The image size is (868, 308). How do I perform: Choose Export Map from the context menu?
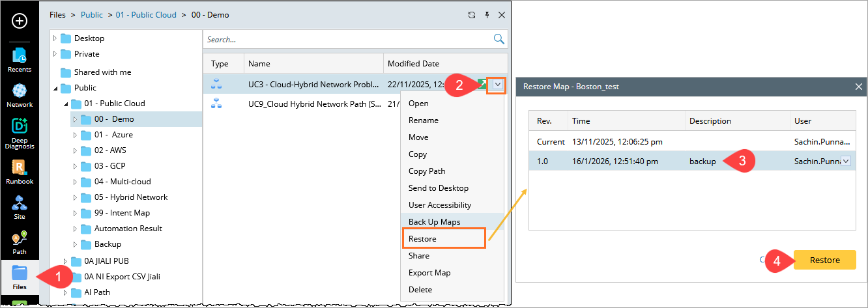452,273
